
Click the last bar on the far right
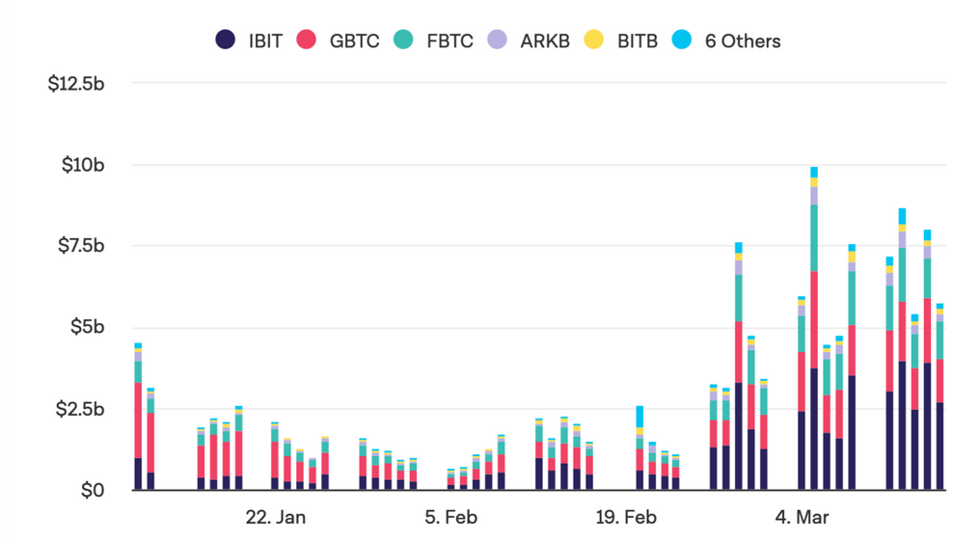pyautogui.click(x=939, y=397)
